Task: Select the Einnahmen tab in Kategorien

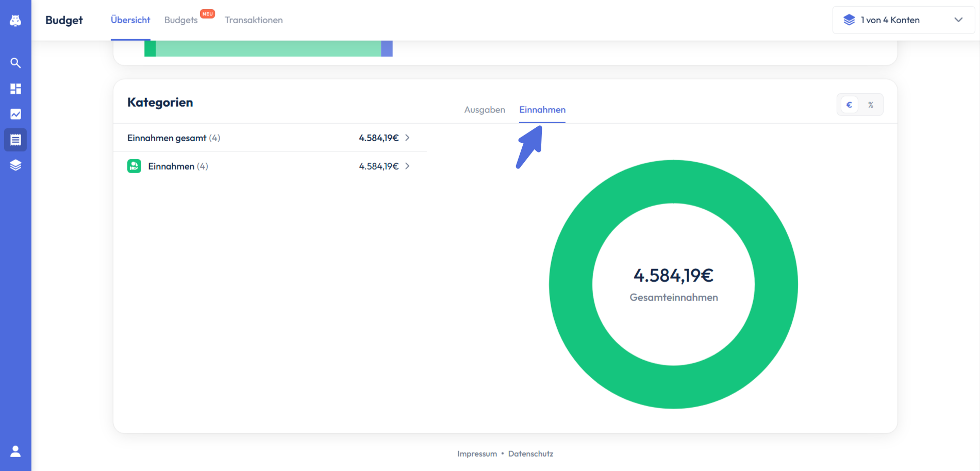Action: pos(542,110)
